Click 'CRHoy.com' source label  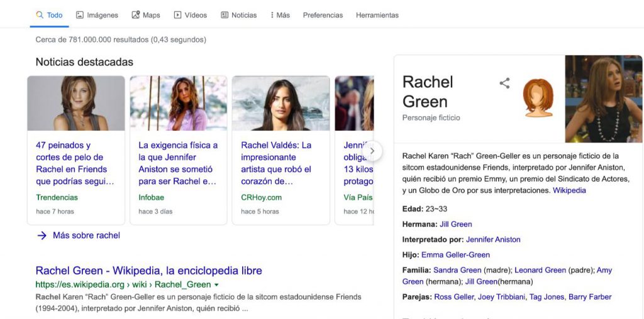261,198
